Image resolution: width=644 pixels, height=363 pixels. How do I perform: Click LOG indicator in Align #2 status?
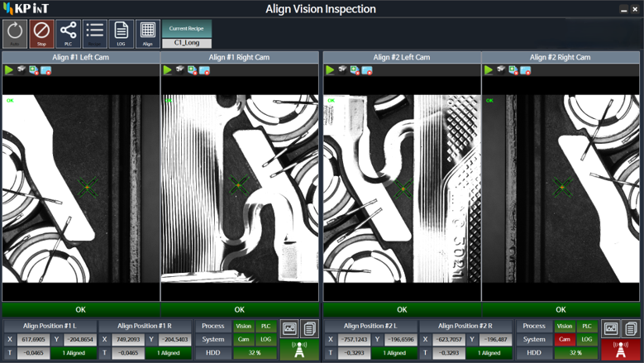click(587, 339)
